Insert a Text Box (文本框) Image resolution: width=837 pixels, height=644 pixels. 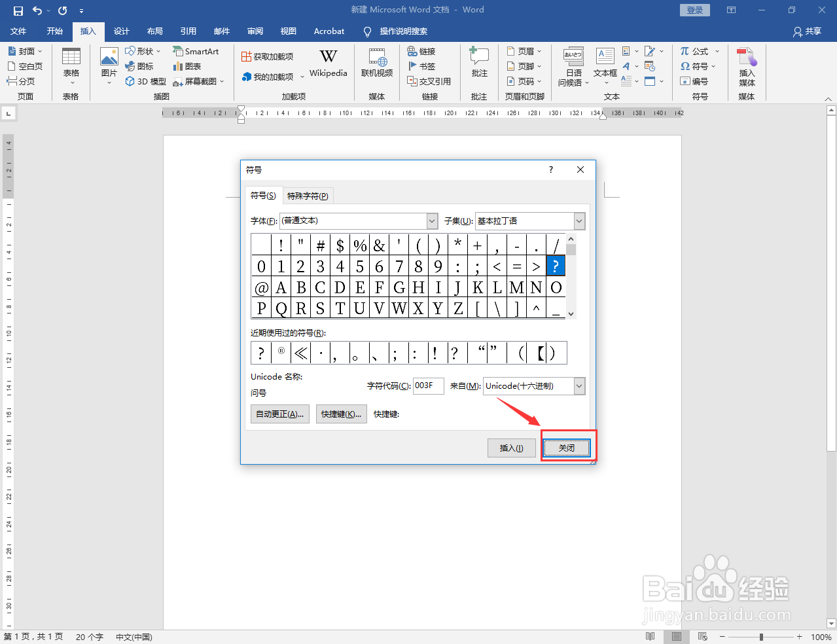click(x=605, y=67)
